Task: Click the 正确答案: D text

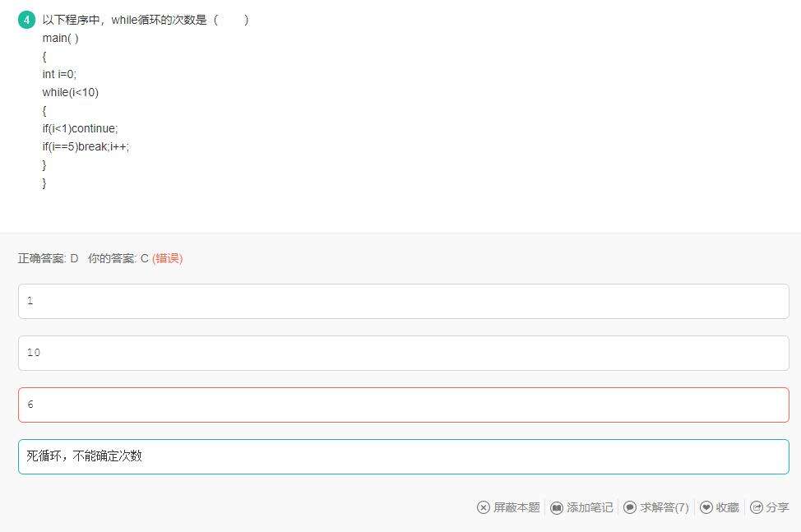Action: point(48,258)
